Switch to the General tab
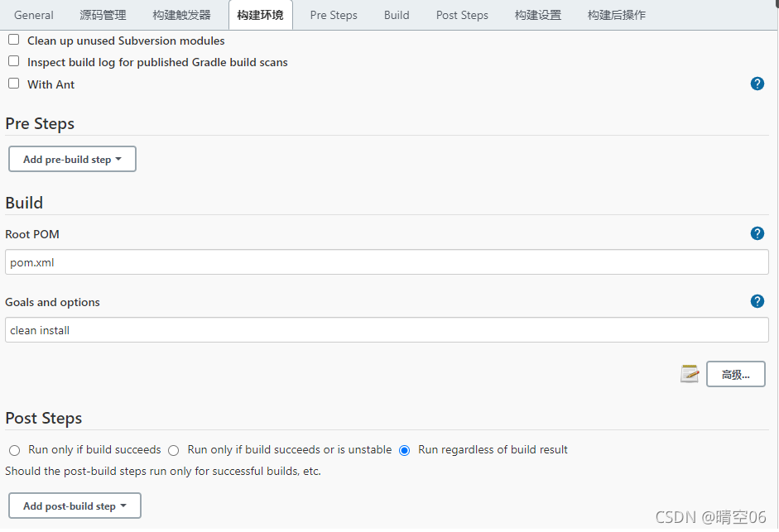This screenshot has height=532, width=779. coord(34,15)
